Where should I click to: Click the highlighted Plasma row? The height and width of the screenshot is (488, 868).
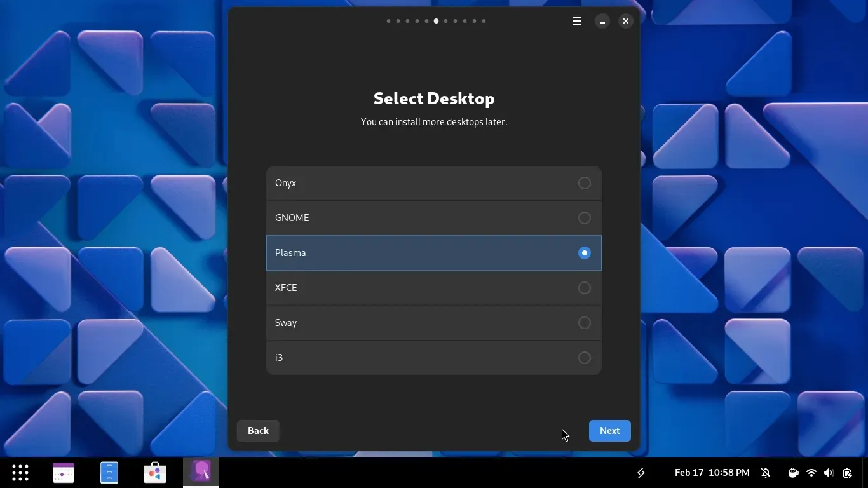point(433,253)
